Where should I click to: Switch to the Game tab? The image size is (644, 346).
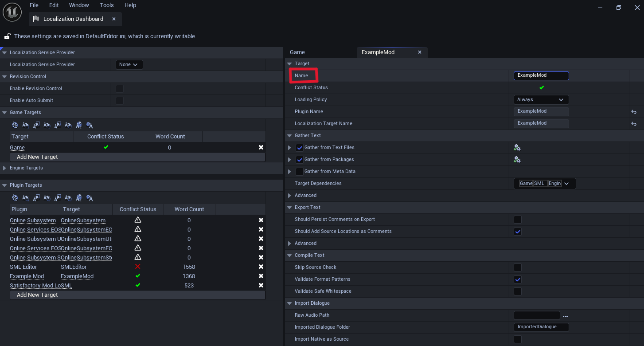coord(297,52)
